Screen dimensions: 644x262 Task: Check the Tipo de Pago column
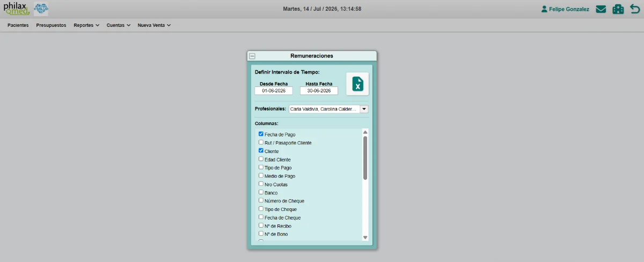point(261,167)
